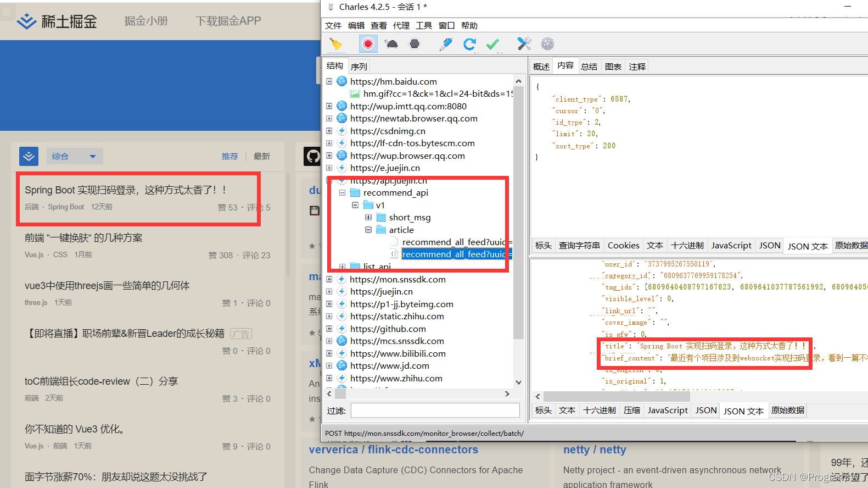Image resolution: width=868 pixels, height=488 pixels.
Task: Click the Vue.js tag under 一键换肤 article
Action: coord(33,255)
